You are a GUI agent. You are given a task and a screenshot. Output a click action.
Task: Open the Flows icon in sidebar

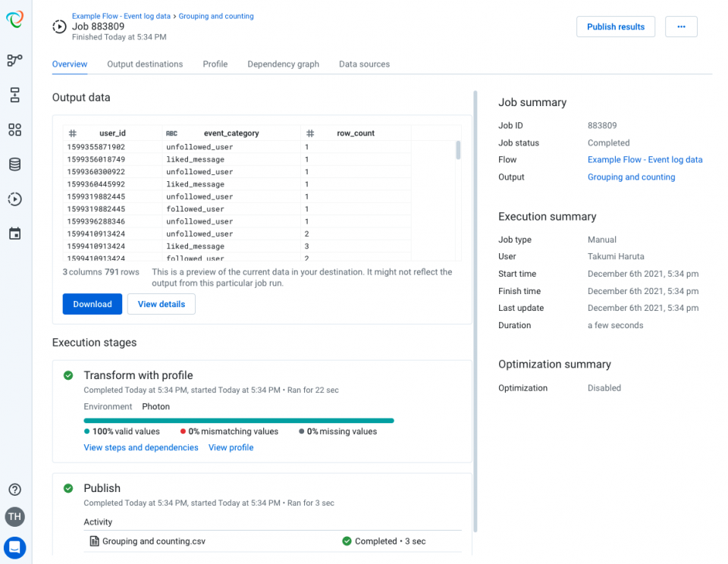pyautogui.click(x=15, y=61)
